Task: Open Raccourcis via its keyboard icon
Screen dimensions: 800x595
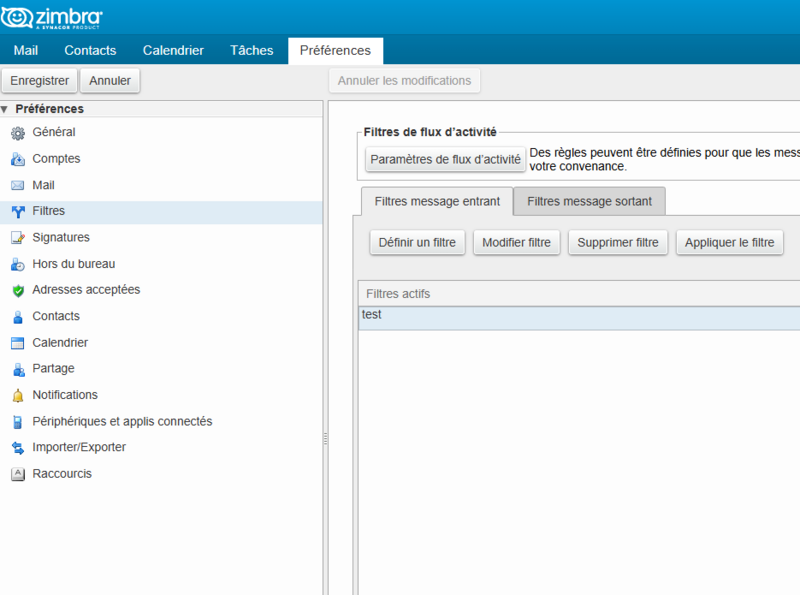Action: click(17, 473)
